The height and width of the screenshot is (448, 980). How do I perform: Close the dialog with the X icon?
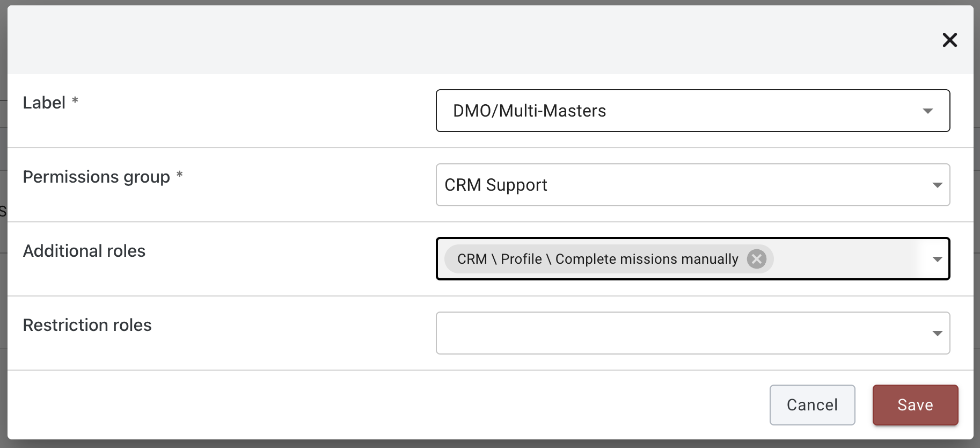tap(949, 40)
